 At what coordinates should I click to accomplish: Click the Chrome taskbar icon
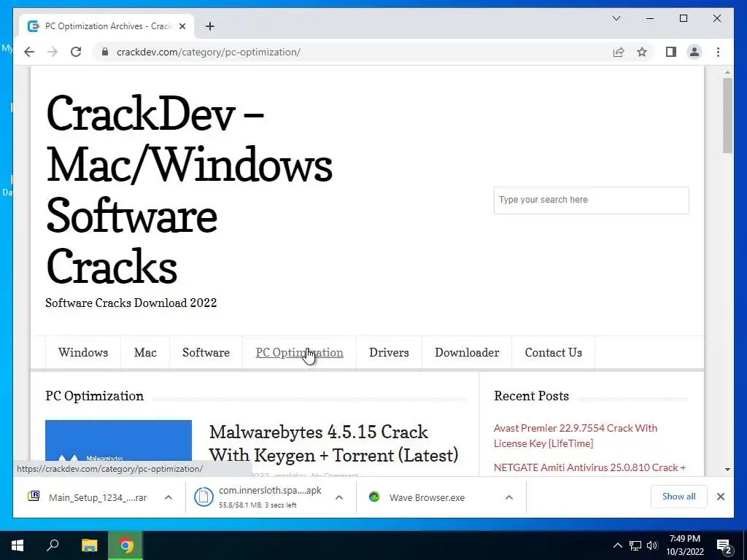(x=125, y=545)
